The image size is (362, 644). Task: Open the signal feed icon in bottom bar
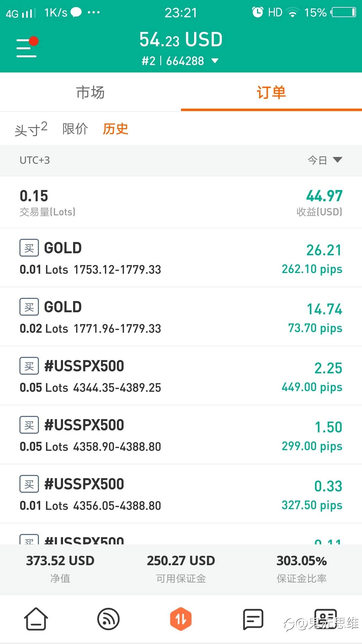pos(108,619)
